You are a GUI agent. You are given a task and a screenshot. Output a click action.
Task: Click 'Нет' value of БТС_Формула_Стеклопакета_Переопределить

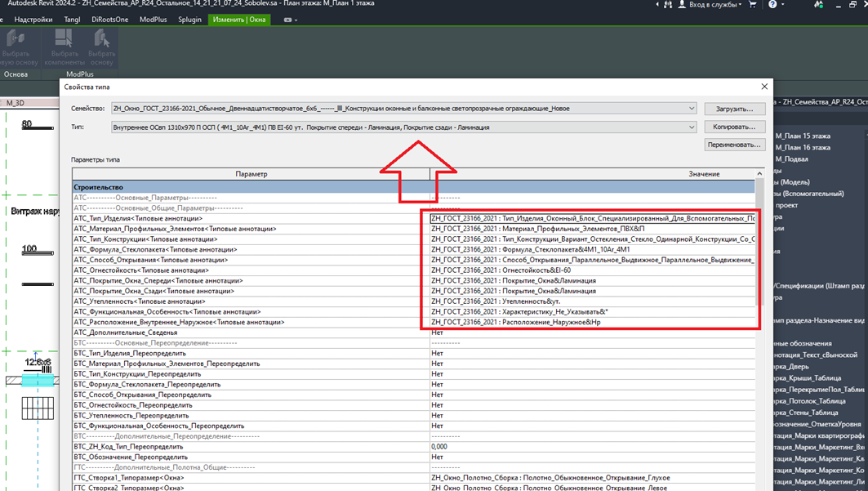[x=592, y=384]
